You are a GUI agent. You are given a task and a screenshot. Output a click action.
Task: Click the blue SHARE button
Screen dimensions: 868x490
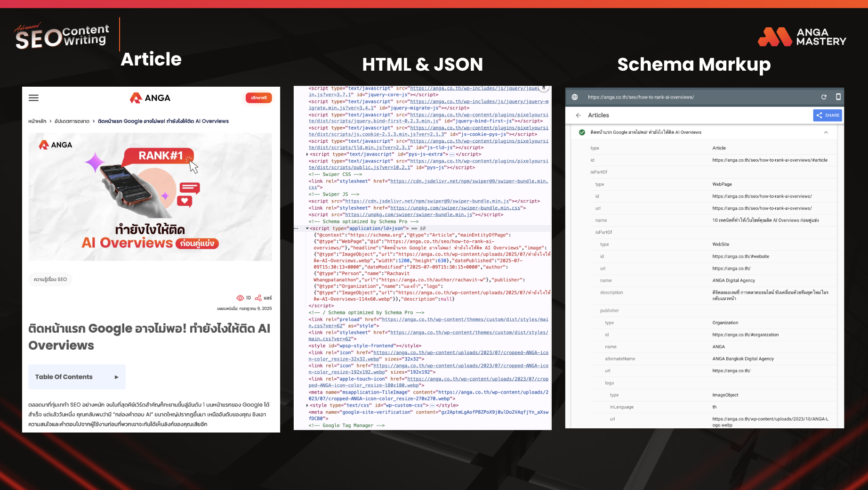click(828, 115)
